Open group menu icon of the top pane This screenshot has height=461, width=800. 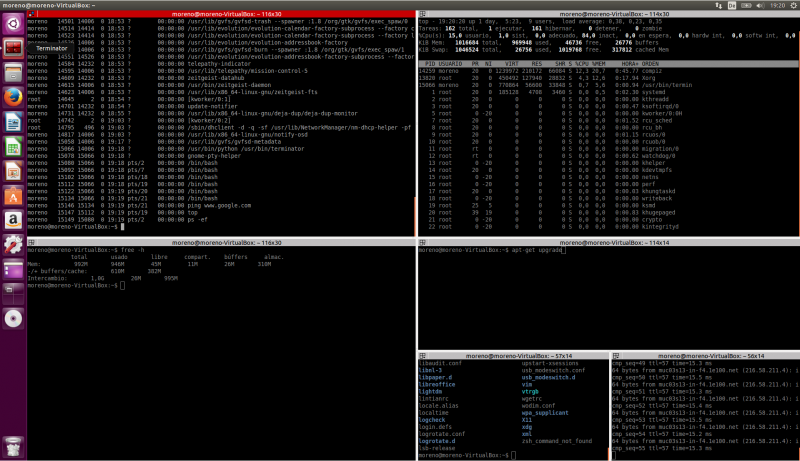[x=422, y=14]
